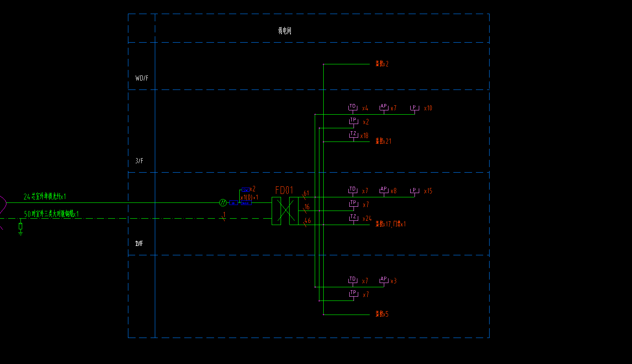This screenshot has width=632, height=364.
Task: Select the 24芯室外单模光纤x1 cable label
Action: (45, 196)
